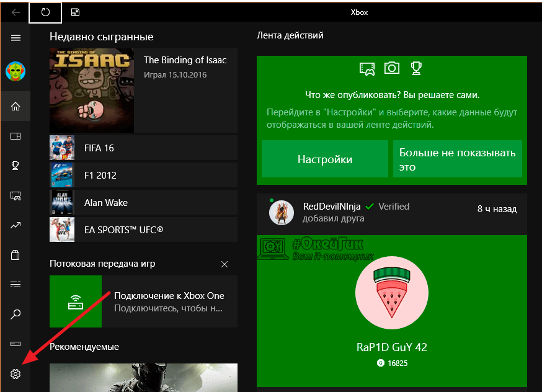542x392 pixels.
Task: Open the Store bag icon in sidebar
Action: point(16,255)
